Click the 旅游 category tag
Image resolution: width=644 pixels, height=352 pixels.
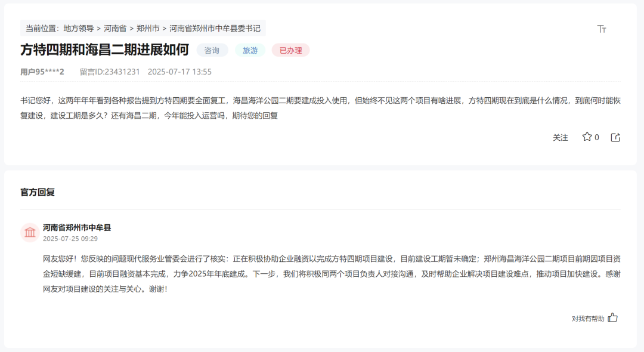(250, 50)
